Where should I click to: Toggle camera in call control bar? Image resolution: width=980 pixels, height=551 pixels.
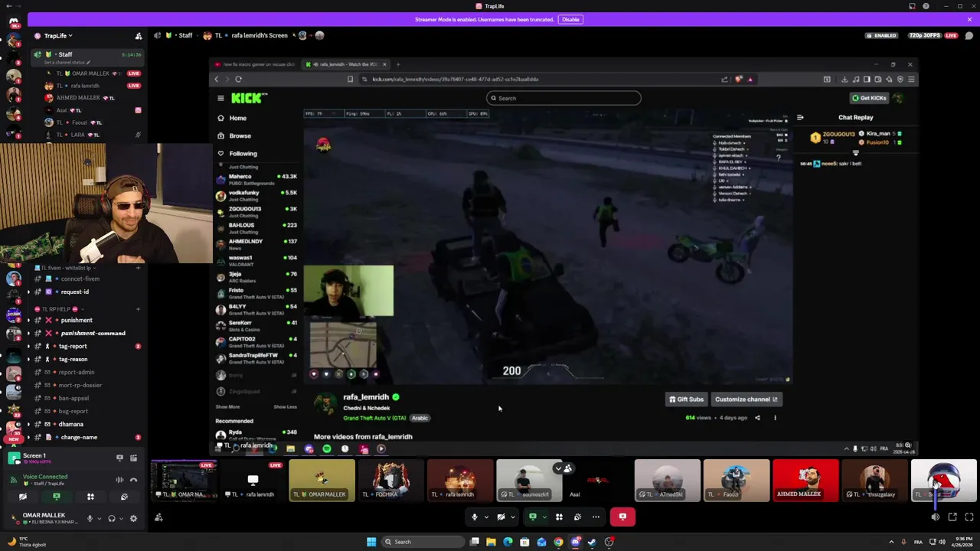tap(501, 517)
